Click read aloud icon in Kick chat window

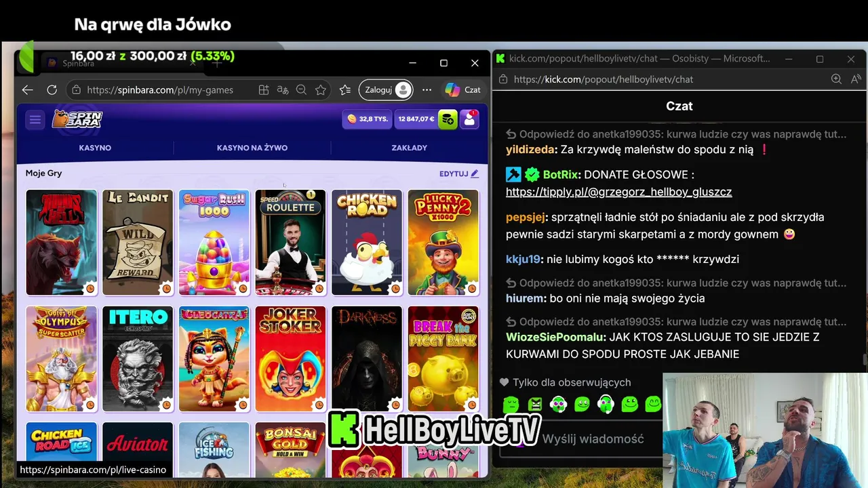point(856,79)
